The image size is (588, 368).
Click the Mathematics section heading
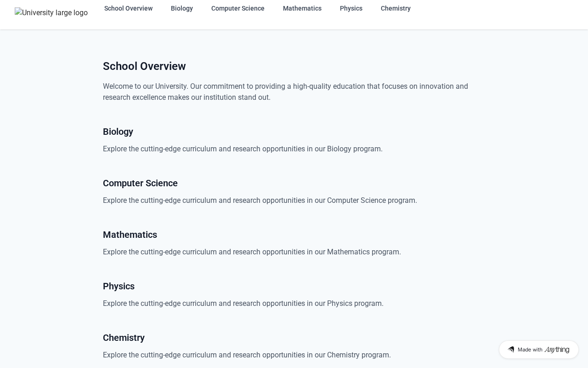[x=130, y=235]
